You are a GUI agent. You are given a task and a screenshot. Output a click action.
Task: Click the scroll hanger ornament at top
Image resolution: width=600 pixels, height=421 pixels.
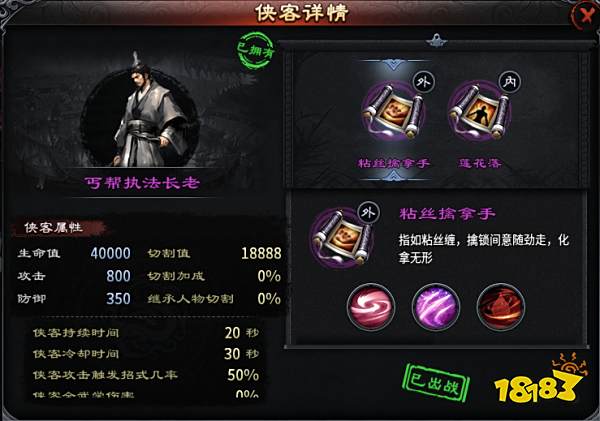point(436,40)
